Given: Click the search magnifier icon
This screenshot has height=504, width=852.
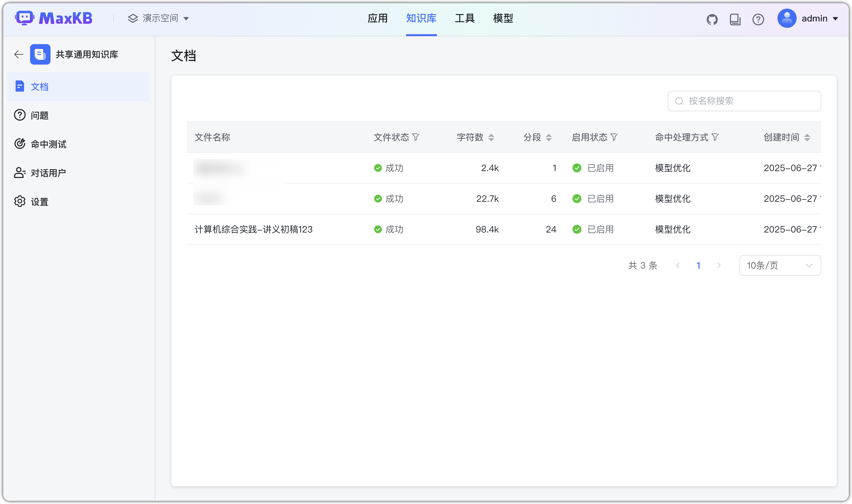Looking at the screenshot, I should pyautogui.click(x=679, y=101).
